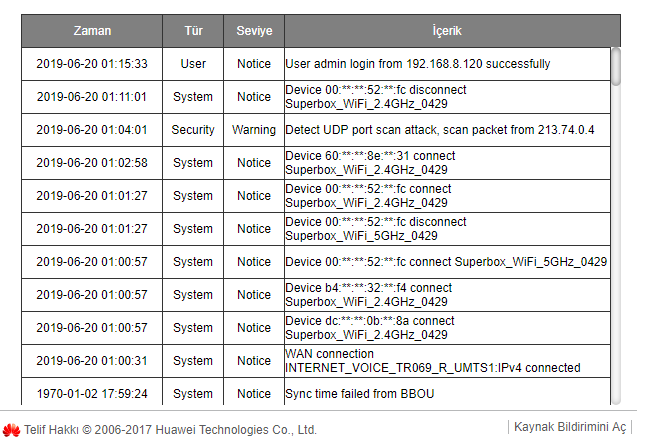651x440 pixels.
Task: Click the Sync time failed from BBOU entry
Action: (360, 394)
